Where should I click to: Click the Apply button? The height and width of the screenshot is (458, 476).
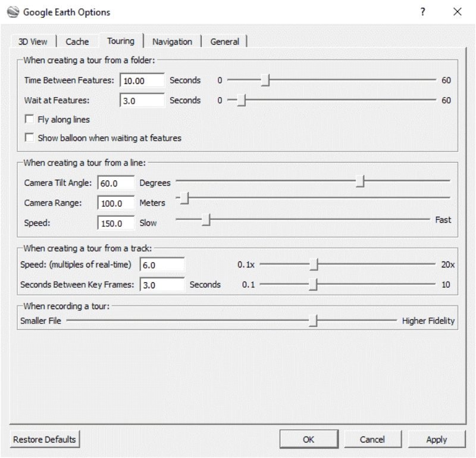[x=437, y=440]
